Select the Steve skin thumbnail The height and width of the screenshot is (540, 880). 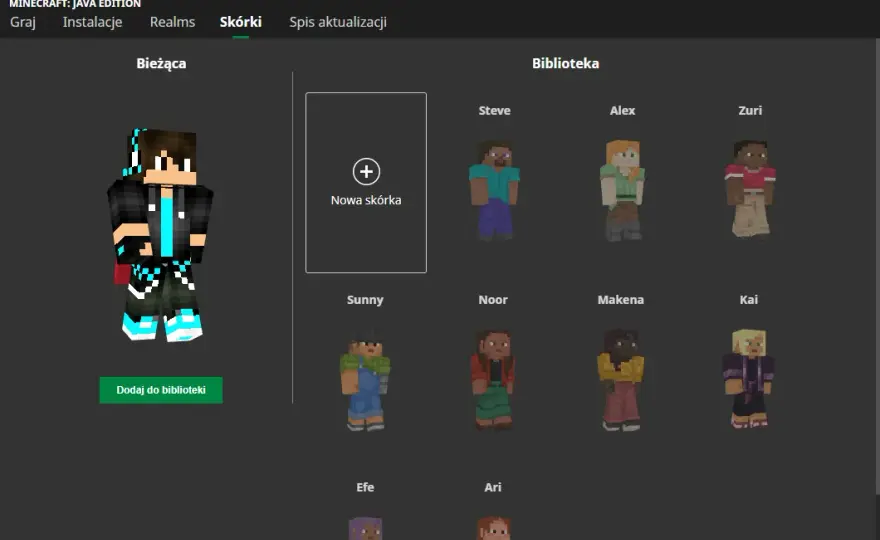pyautogui.click(x=494, y=190)
